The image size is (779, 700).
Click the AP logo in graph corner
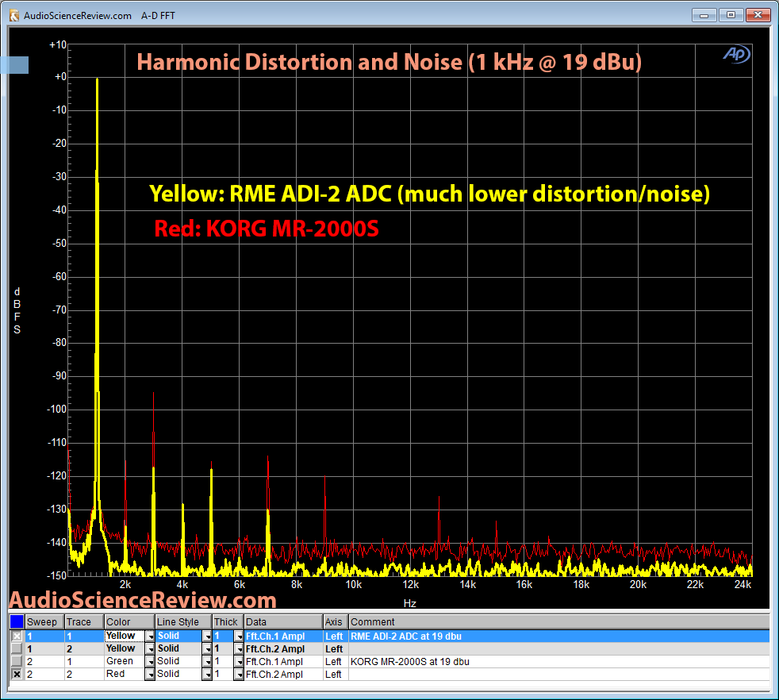736,54
